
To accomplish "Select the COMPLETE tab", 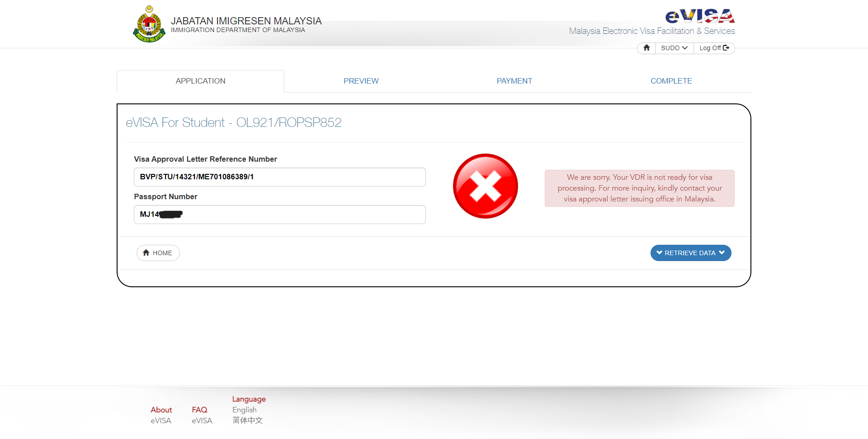I will [671, 81].
